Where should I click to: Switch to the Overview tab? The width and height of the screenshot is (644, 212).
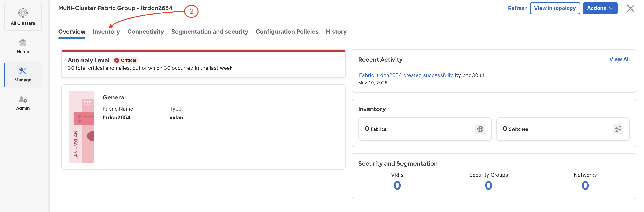[72, 32]
